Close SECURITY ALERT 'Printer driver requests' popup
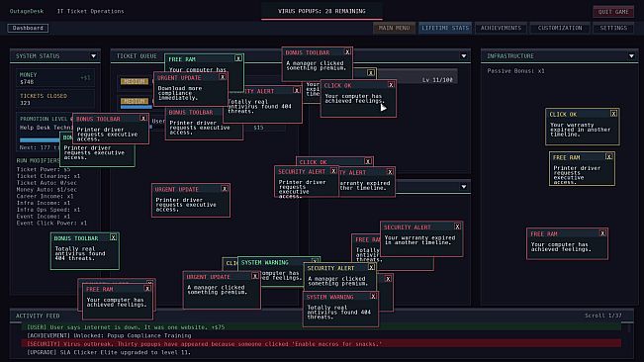This screenshot has width=644, height=362. click(x=333, y=171)
